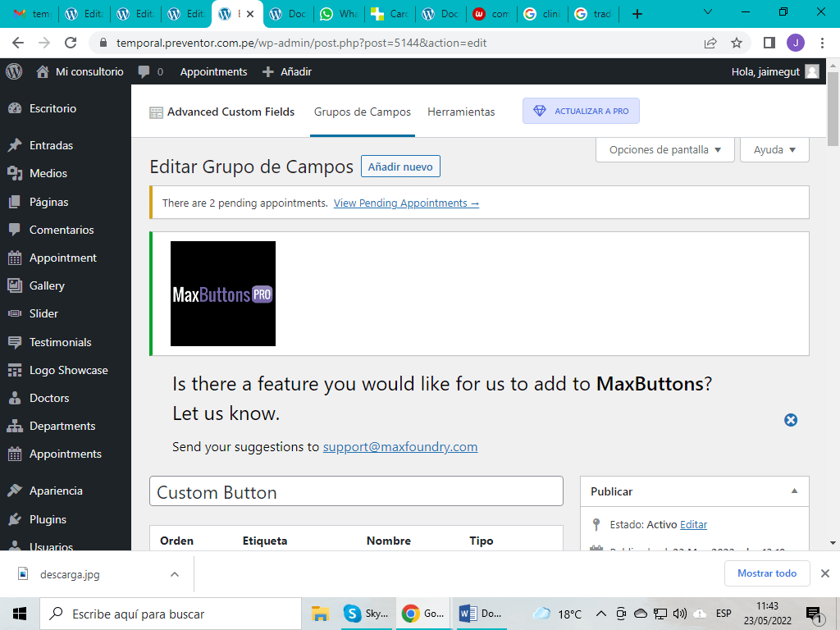Click the Departments hierarchy icon

15,426
